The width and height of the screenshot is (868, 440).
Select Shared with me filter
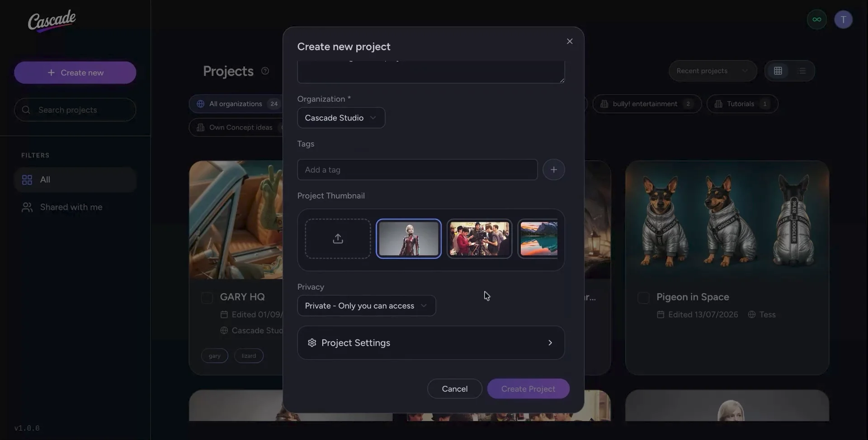75,207
